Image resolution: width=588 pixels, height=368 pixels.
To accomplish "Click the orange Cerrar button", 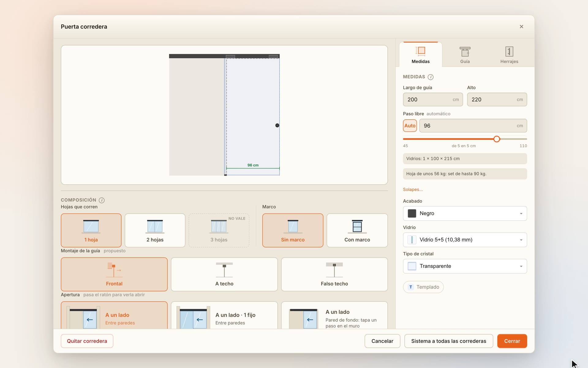I will [512, 341].
